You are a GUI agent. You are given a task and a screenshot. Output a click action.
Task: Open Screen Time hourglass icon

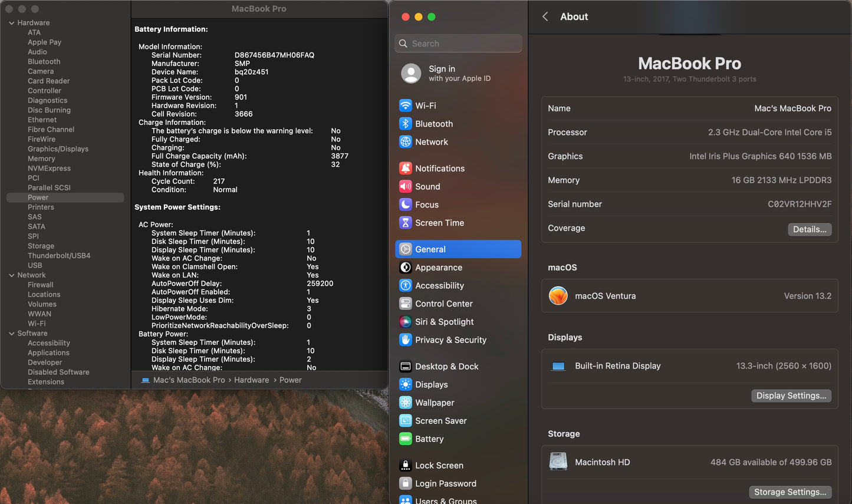point(405,223)
